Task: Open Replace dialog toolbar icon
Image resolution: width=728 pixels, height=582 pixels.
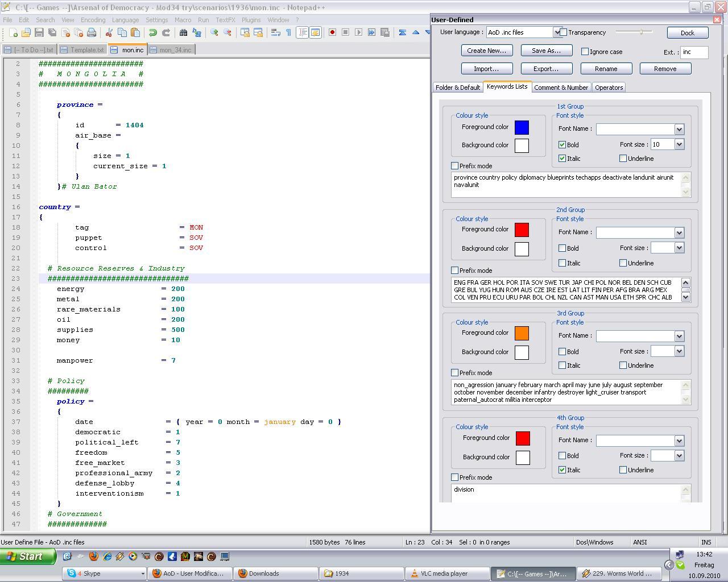Action: coord(196,33)
